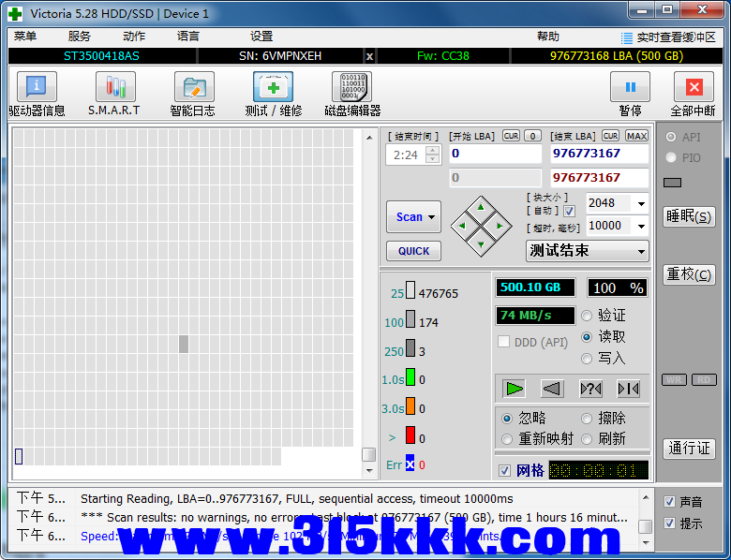The height and width of the screenshot is (560, 731).
Task: Select the test/repair (测试/维修) icon
Action: [273, 87]
